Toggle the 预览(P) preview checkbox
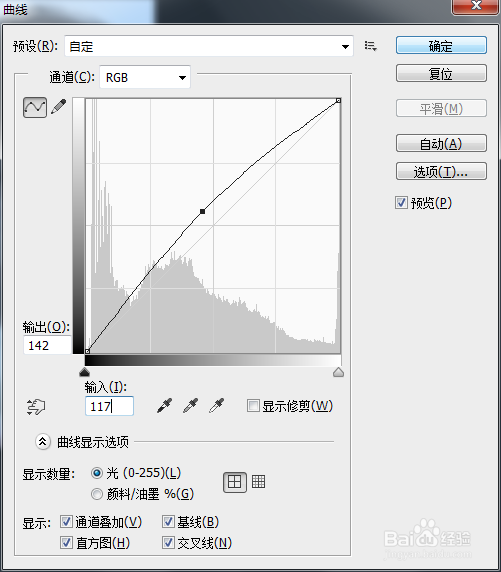501x572 pixels. [401, 202]
